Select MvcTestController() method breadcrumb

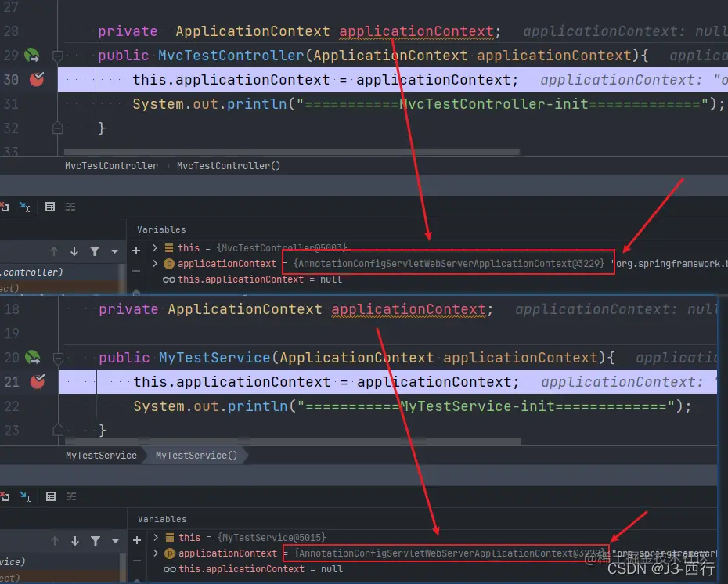pyautogui.click(x=229, y=166)
